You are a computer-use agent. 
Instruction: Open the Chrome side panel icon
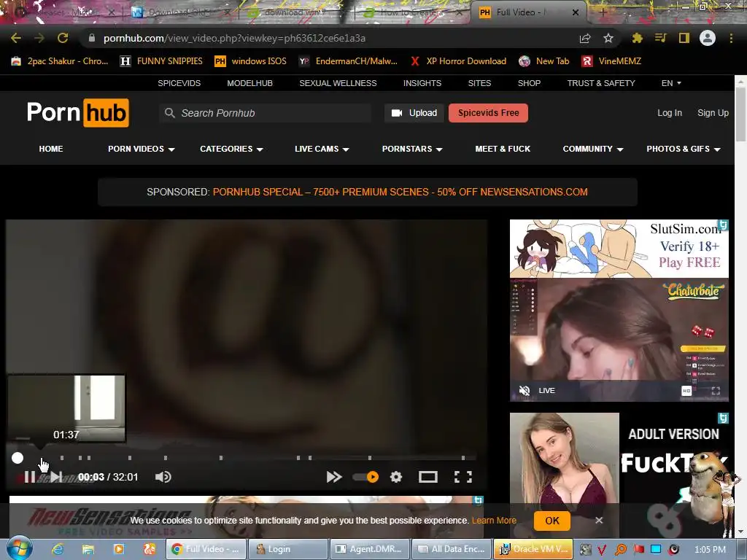(684, 38)
